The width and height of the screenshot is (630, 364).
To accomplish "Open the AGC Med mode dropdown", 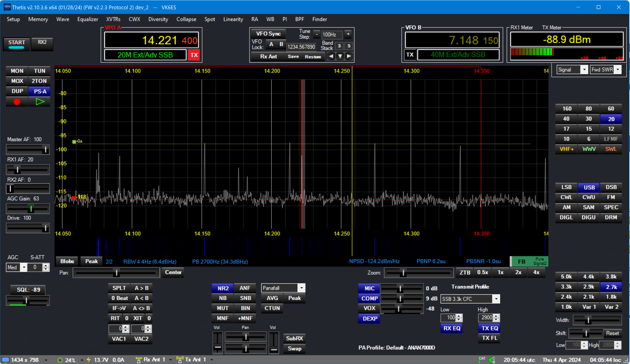I will 24,267.
